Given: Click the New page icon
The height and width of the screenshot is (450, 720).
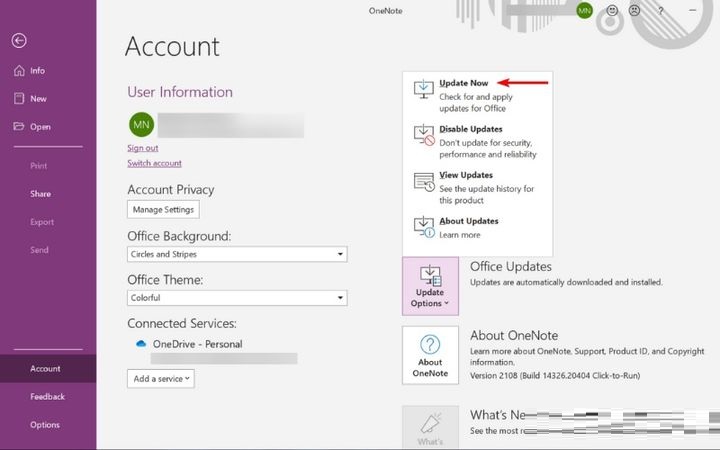Looking at the screenshot, I should point(19,98).
